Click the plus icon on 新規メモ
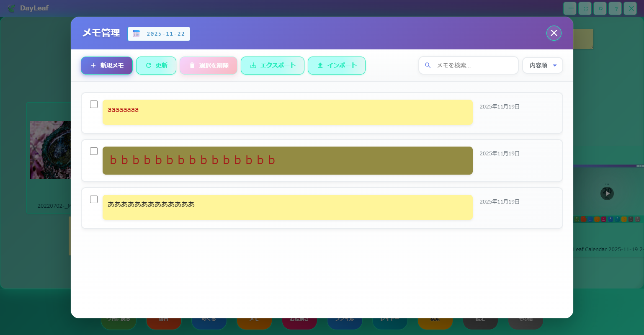644x335 pixels. point(93,65)
